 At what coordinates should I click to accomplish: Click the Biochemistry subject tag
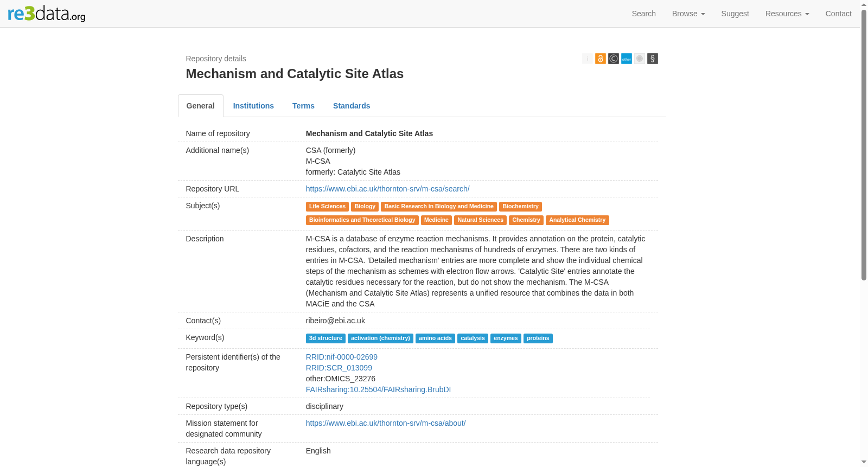point(520,207)
